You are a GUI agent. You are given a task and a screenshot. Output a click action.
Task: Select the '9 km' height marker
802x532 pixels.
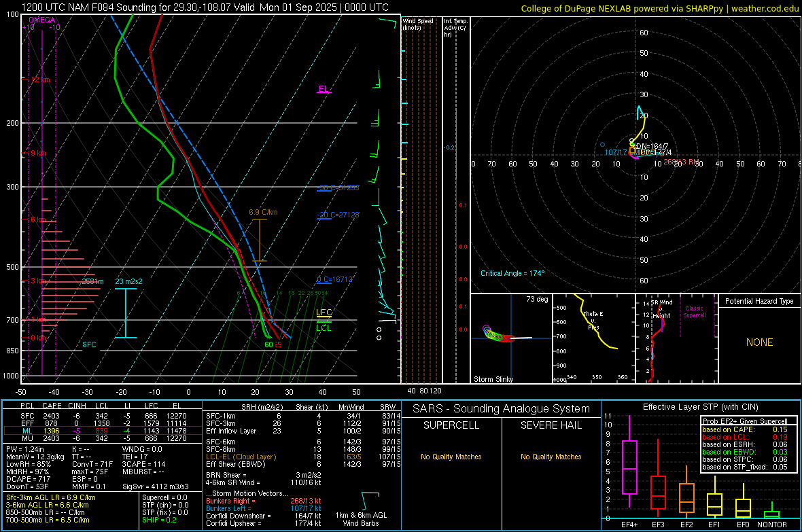click(x=38, y=153)
